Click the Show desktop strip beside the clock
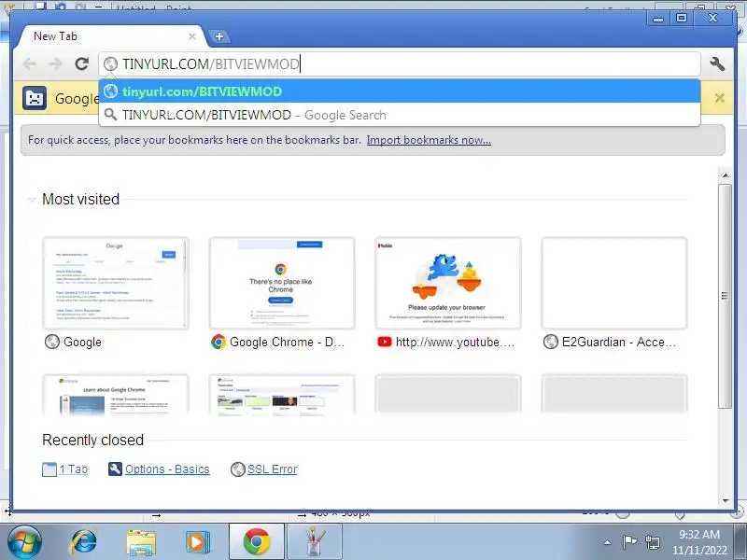The height and width of the screenshot is (560, 747). 740,542
